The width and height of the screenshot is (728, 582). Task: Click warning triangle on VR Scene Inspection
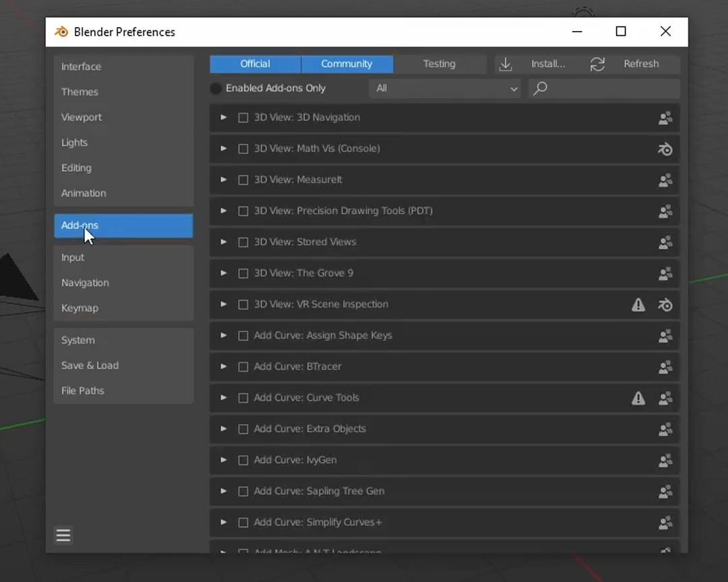coord(638,305)
